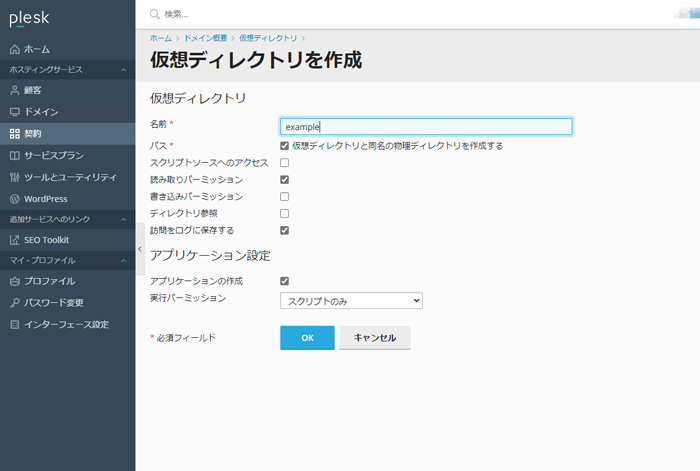This screenshot has width=700, height=471.
Task: Open ホーム from the sidebar home icon
Action: coord(15,49)
